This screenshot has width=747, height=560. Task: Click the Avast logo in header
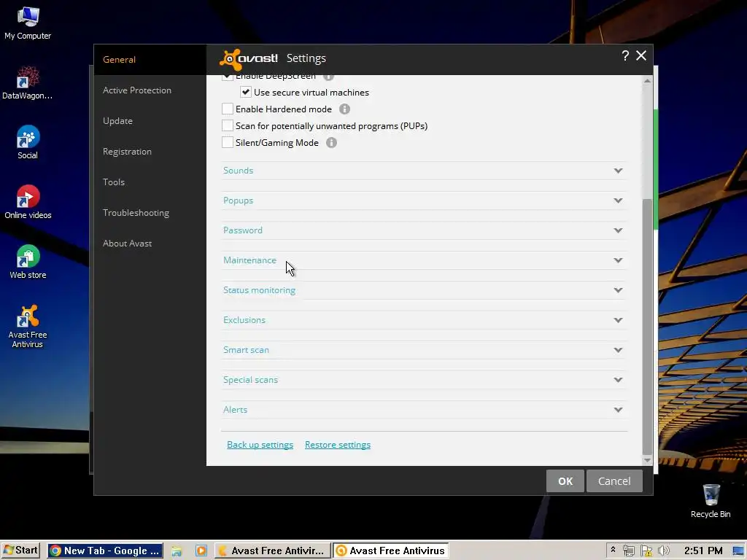(249, 59)
